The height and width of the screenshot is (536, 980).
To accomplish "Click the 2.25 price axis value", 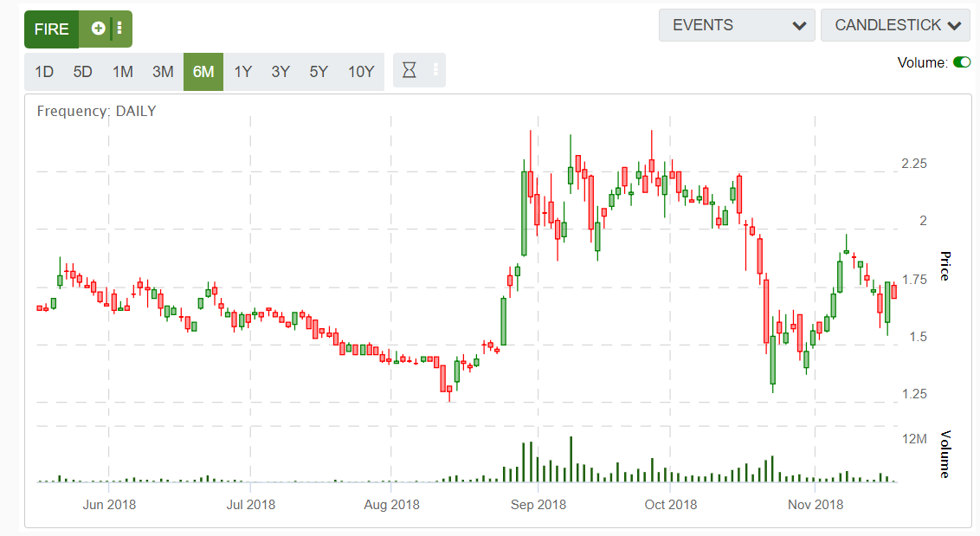I will (913, 164).
